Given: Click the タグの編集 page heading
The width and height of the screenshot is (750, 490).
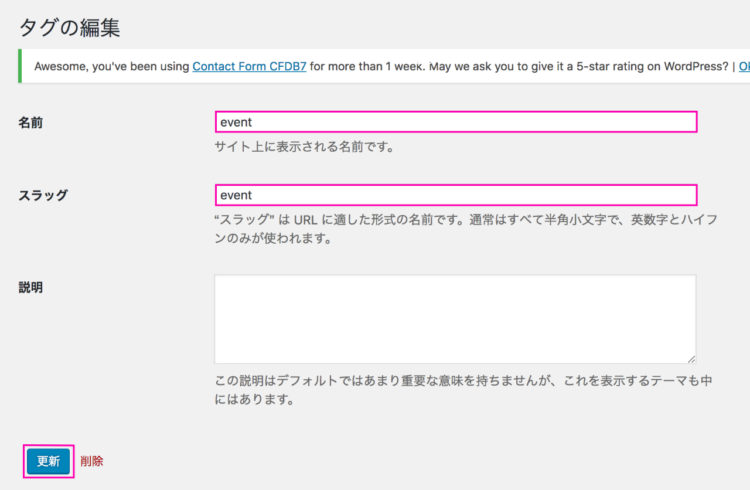Looking at the screenshot, I should pyautogui.click(x=76, y=26).
